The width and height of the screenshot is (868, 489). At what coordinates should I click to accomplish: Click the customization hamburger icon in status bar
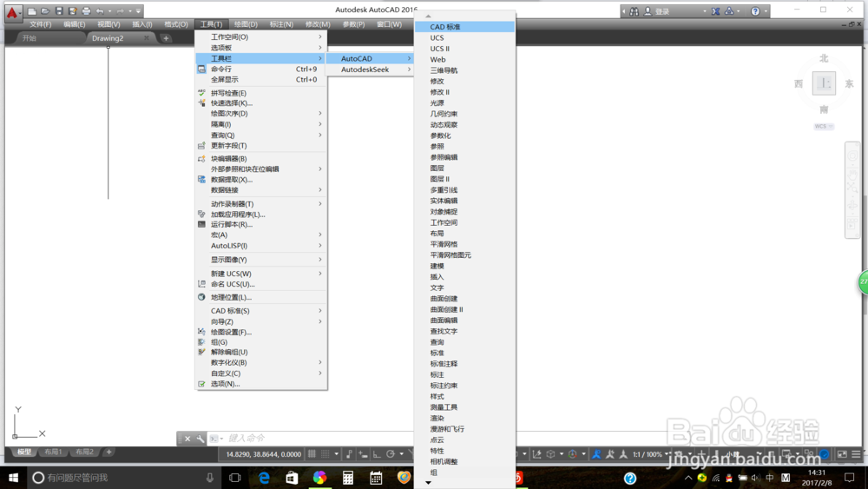coord(856,454)
